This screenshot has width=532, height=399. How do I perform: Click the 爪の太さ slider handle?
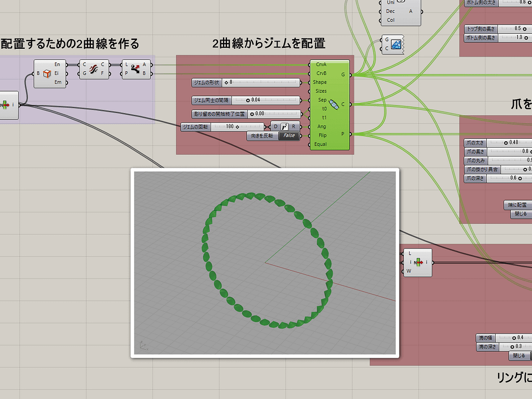(506, 142)
